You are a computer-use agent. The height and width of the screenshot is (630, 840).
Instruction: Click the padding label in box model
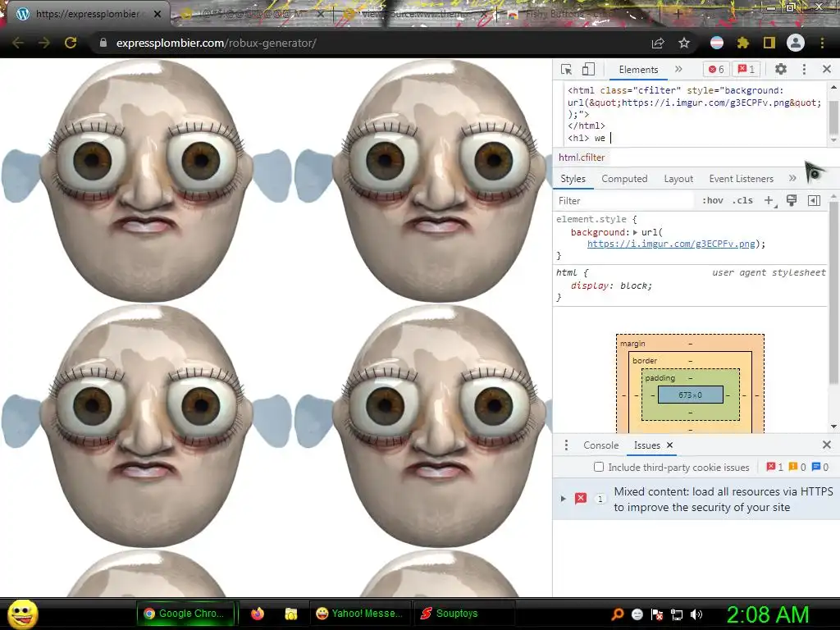660,377
